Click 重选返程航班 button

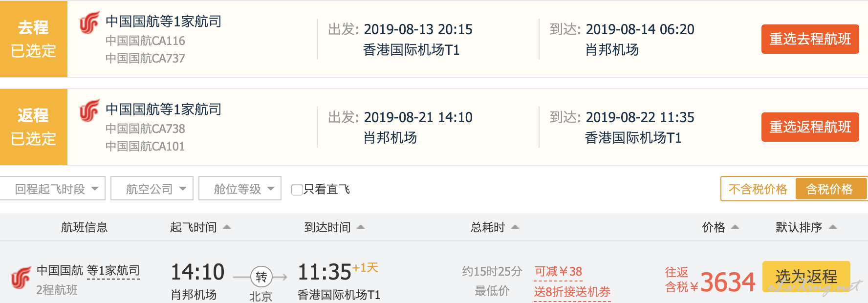810,127
